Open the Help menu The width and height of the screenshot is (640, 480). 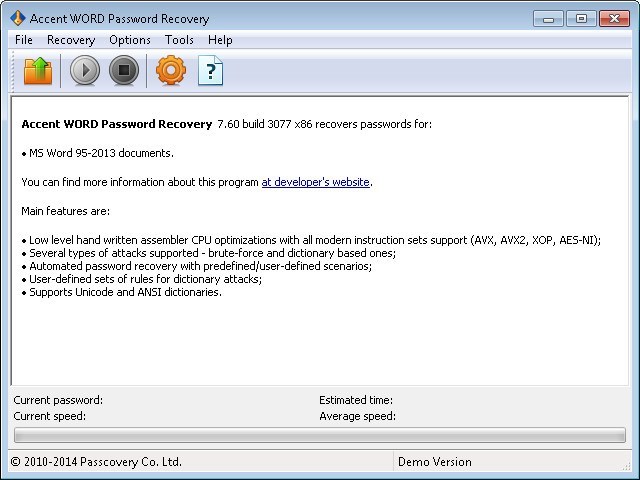coord(220,40)
